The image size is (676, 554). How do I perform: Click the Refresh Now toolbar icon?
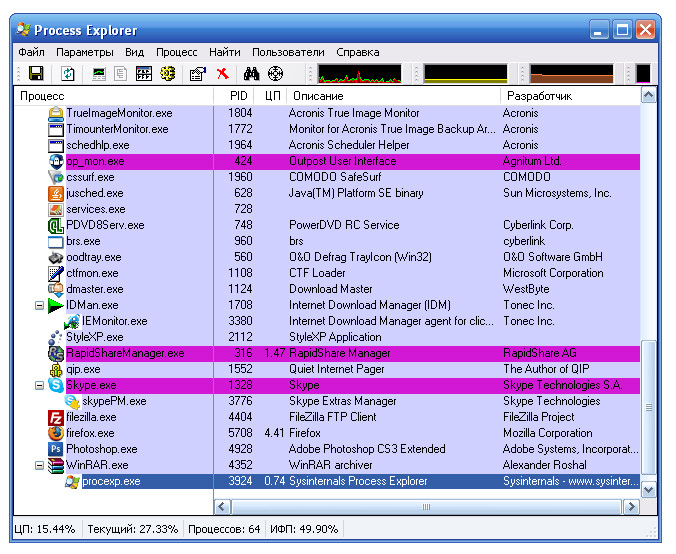[x=68, y=74]
